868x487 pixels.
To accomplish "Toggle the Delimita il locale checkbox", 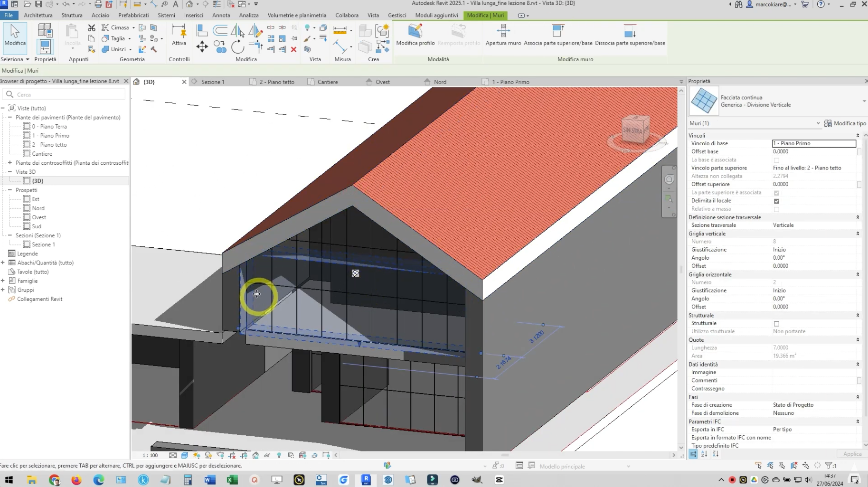I will [776, 201].
